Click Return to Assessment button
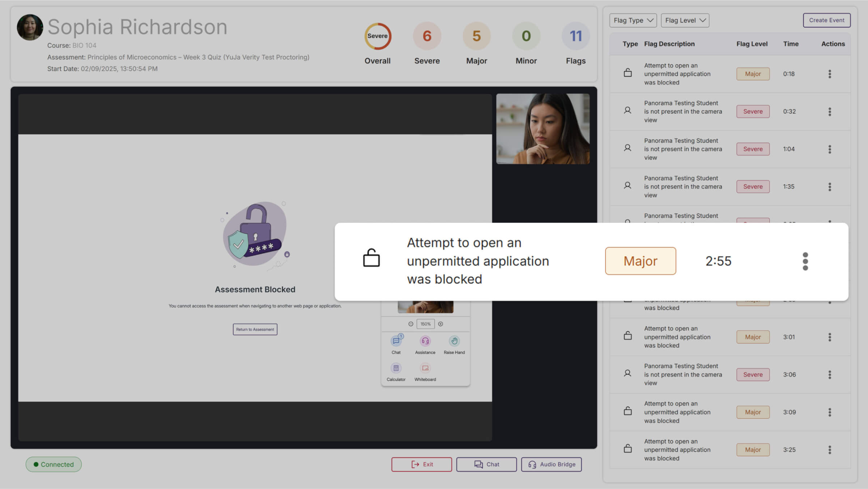This screenshot has width=868, height=489. point(255,329)
